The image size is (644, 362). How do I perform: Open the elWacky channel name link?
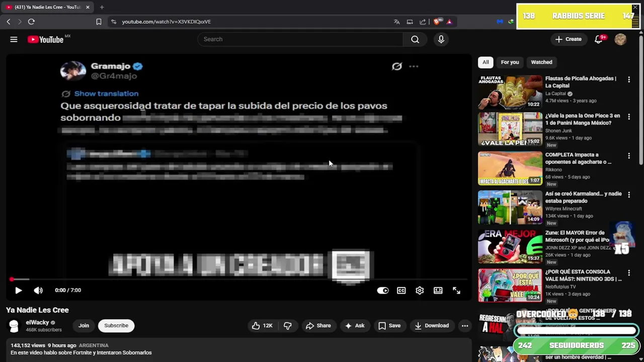[x=38, y=322]
